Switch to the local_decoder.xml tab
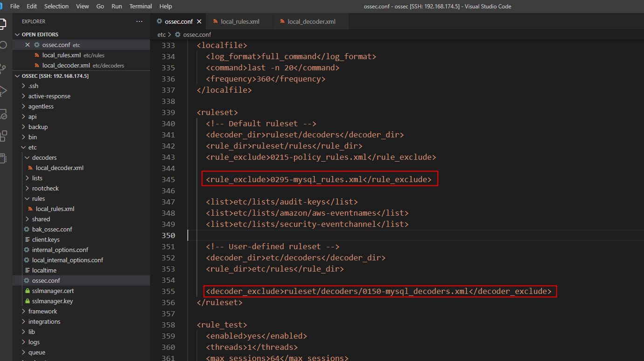 point(311,21)
